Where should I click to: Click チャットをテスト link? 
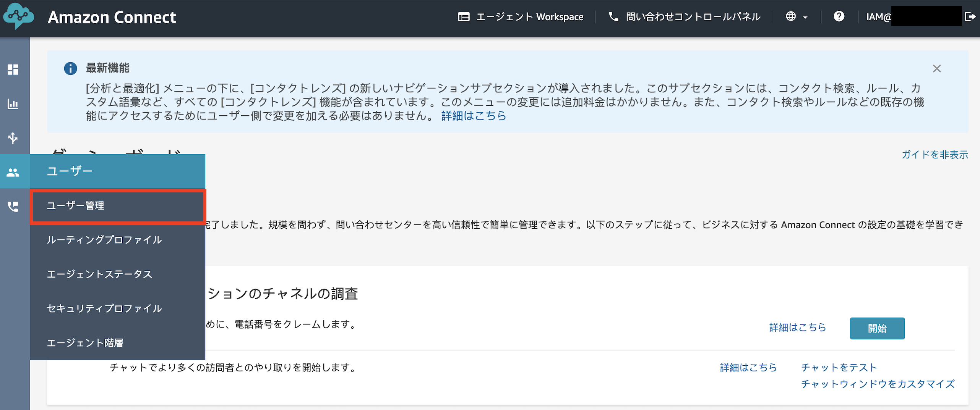[x=839, y=368]
